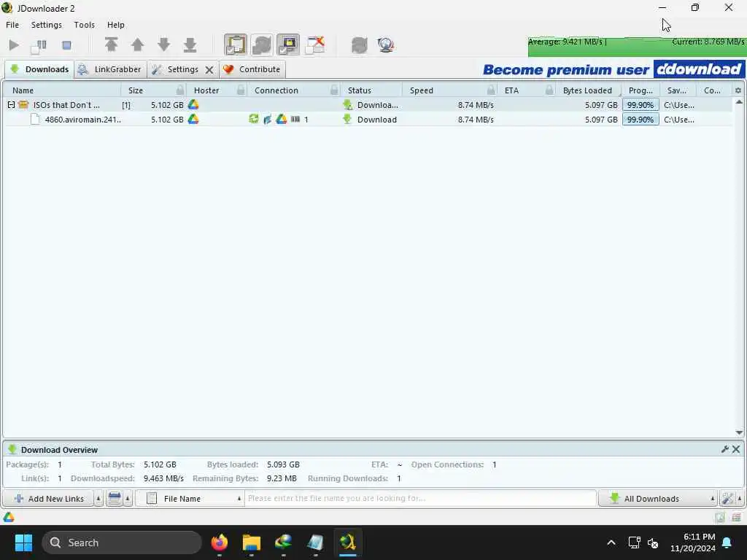Show hidden system tray icons
The image size is (747, 560).
tap(611, 542)
